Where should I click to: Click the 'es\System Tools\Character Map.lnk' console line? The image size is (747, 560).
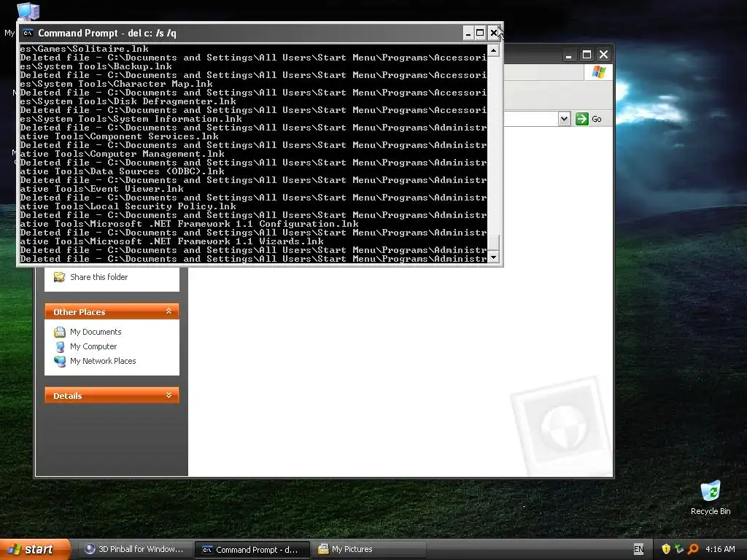point(116,84)
